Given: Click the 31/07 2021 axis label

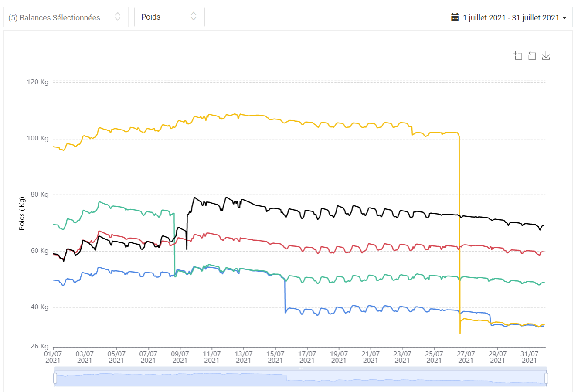Looking at the screenshot, I should [x=529, y=357].
